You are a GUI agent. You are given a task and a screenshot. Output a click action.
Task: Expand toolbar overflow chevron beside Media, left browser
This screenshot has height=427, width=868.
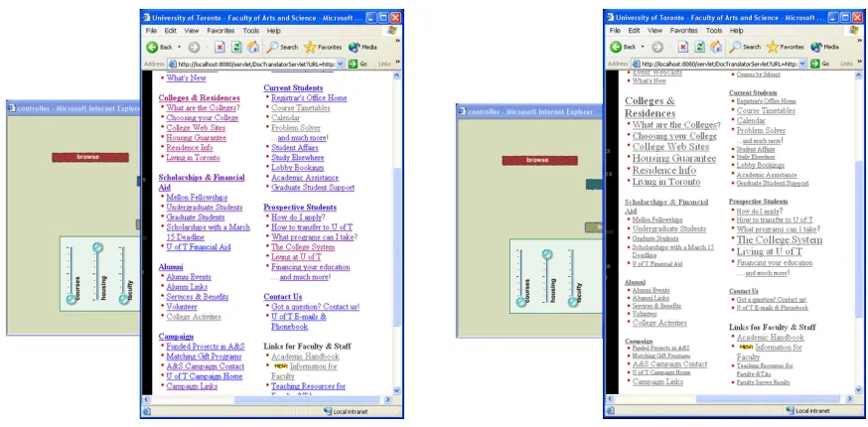tap(397, 41)
